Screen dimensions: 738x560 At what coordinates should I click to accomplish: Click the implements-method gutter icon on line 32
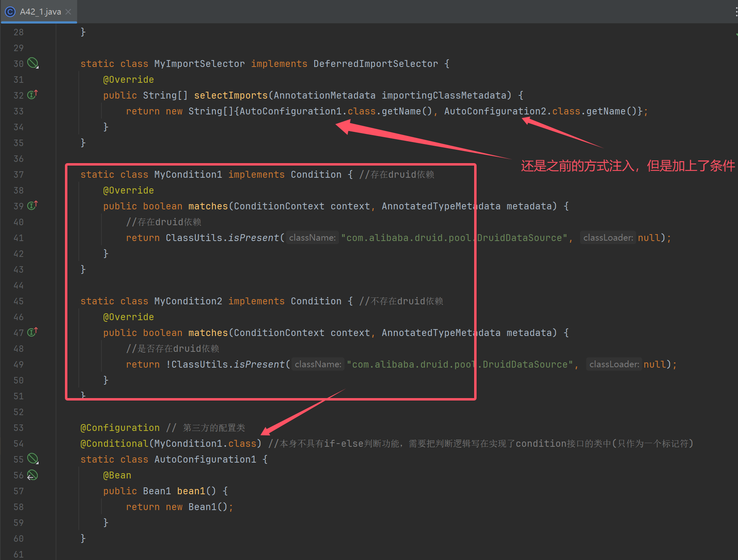click(x=32, y=95)
